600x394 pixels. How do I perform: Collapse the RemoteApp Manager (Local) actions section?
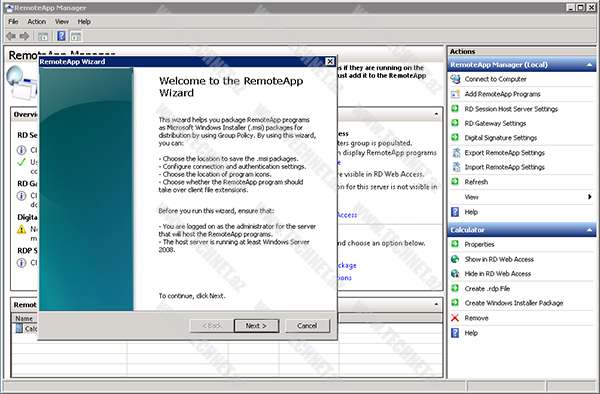click(x=589, y=65)
